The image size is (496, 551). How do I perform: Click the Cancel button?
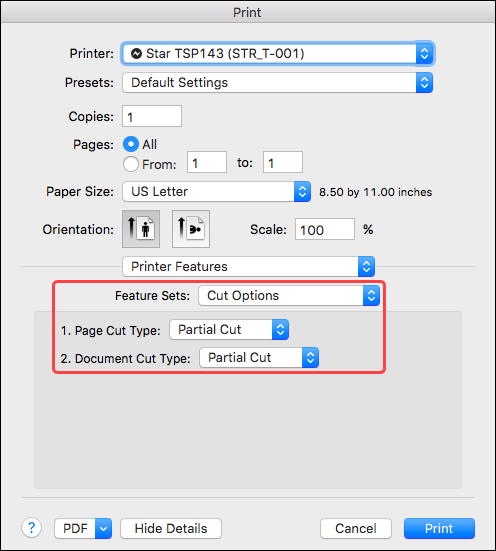point(356,528)
